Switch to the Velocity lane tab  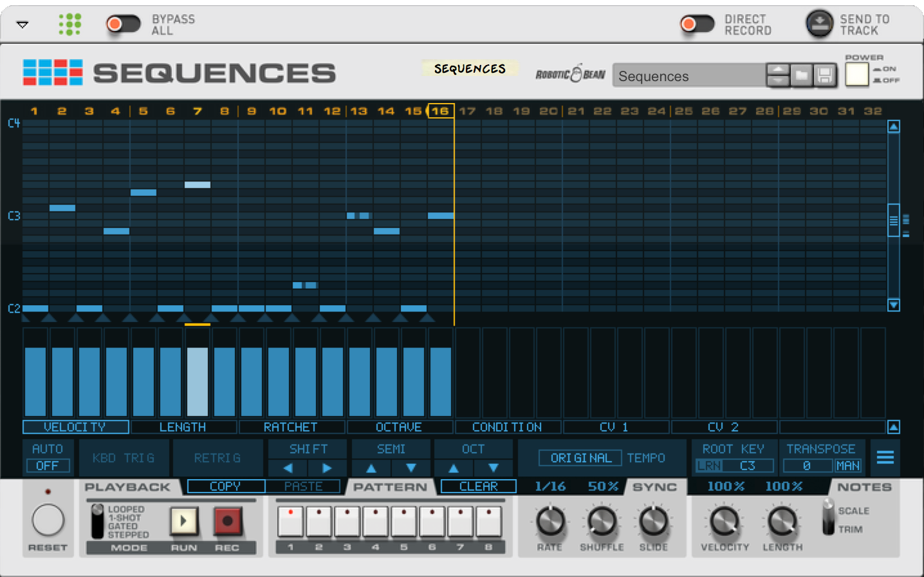[x=75, y=427]
